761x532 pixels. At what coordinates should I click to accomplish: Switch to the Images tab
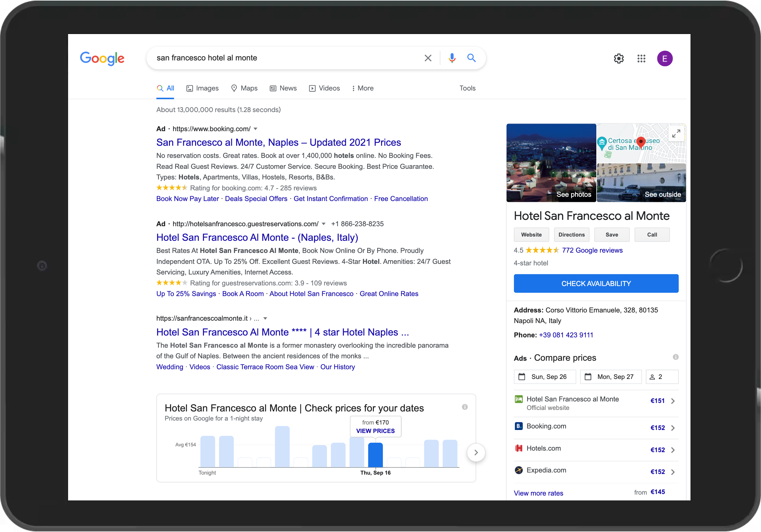[x=202, y=88]
